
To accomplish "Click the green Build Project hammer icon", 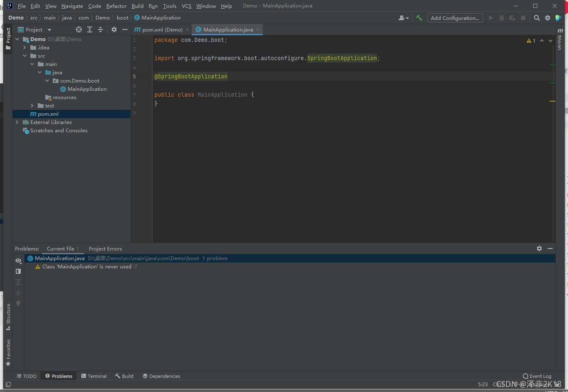I will (x=419, y=18).
